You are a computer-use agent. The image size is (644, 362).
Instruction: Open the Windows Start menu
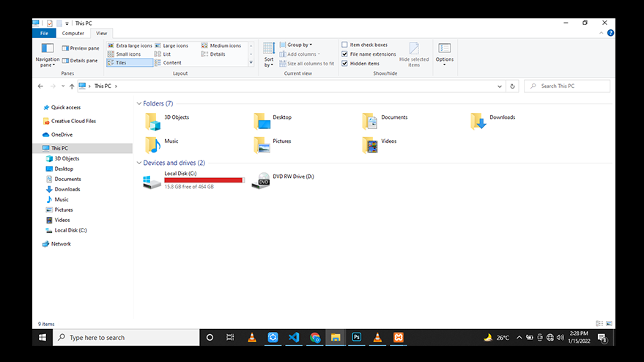(x=42, y=337)
